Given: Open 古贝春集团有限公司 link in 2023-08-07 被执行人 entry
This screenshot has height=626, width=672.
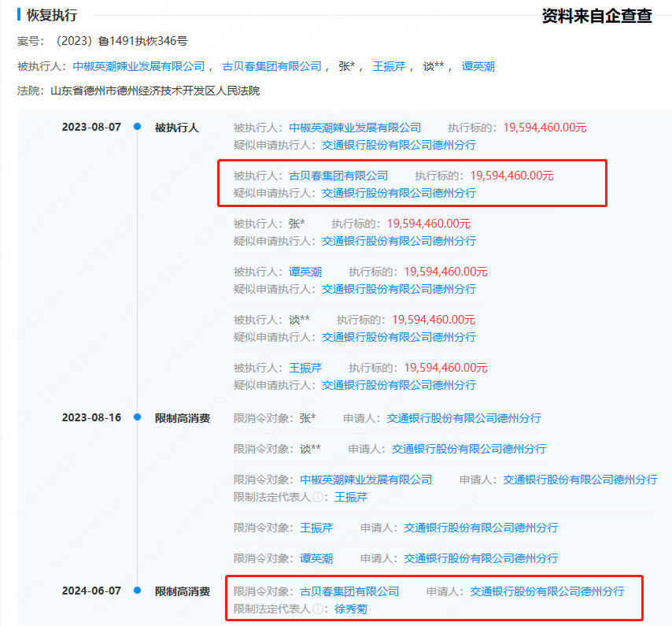Looking at the screenshot, I should click(338, 176).
